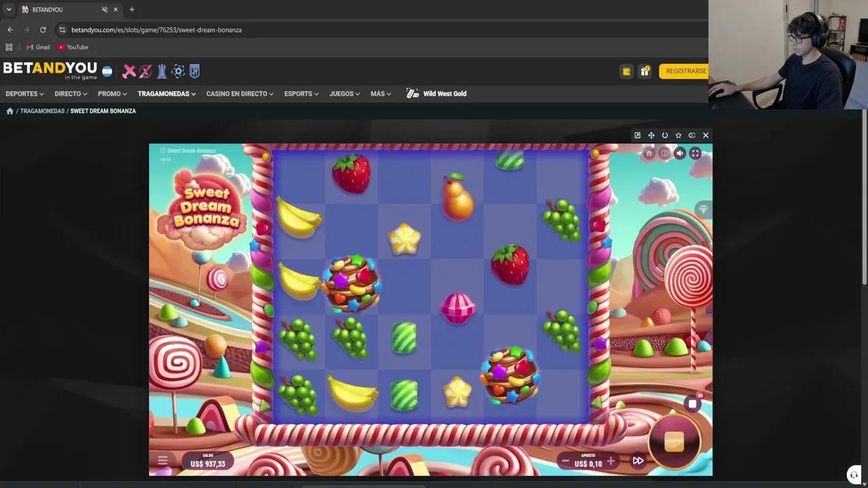Open the Gmail bookmark
The height and width of the screenshot is (488, 868).
click(x=38, y=47)
